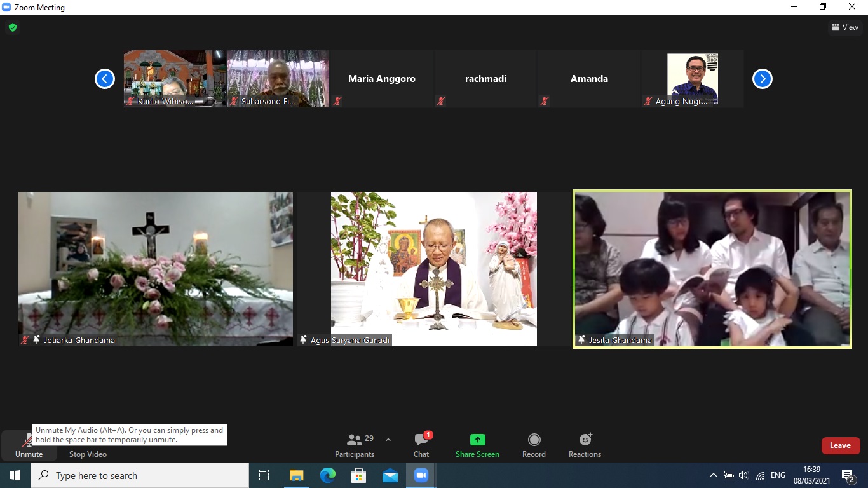The width and height of the screenshot is (868, 488).
Task: Show the green encryption shield info
Action: (x=12, y=27)
